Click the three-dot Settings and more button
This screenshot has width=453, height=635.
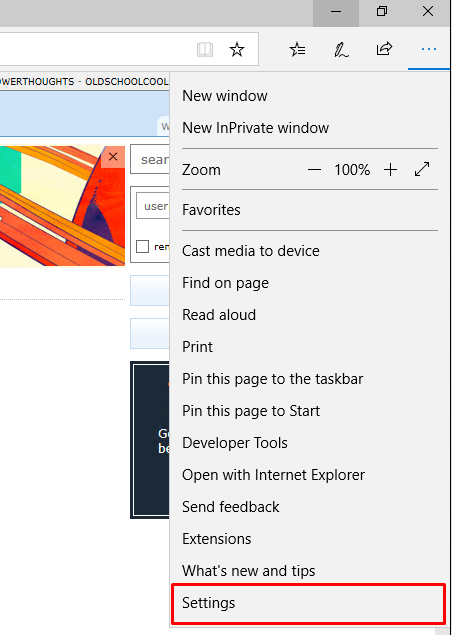pos(429,49)
